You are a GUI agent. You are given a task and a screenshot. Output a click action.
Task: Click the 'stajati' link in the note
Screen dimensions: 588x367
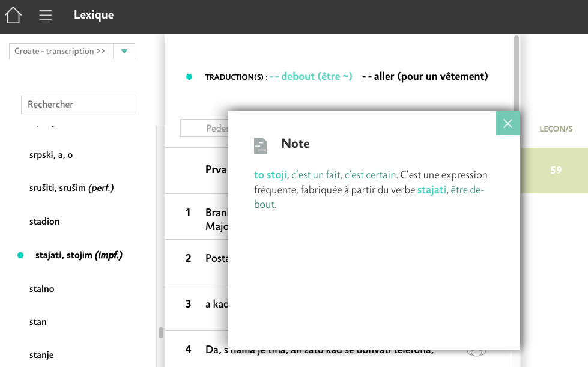[432, 190]
